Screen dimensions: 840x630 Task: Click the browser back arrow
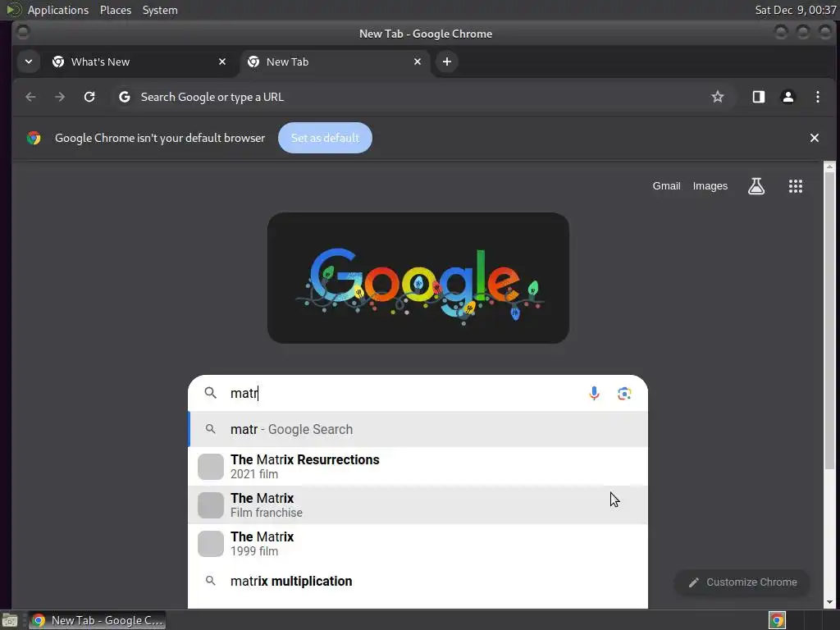coord(30,97)
